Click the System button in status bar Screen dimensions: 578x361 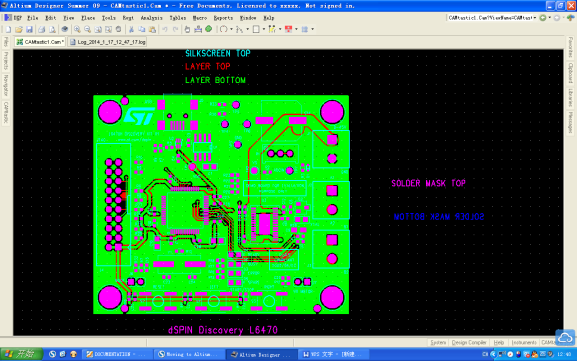tap(438, 343)
